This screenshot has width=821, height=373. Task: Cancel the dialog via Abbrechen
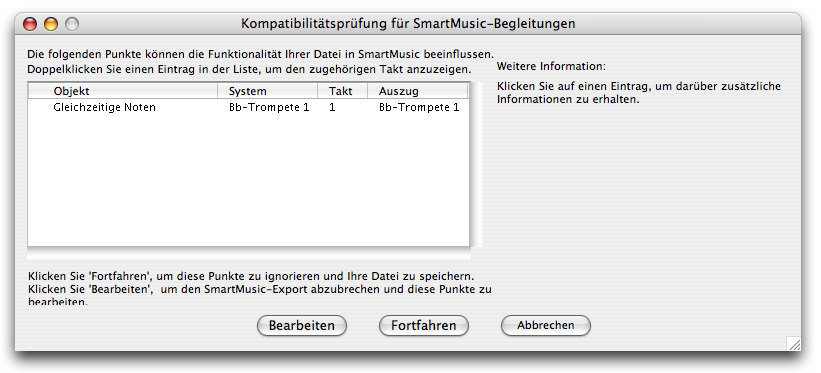[x=546, y=325]
